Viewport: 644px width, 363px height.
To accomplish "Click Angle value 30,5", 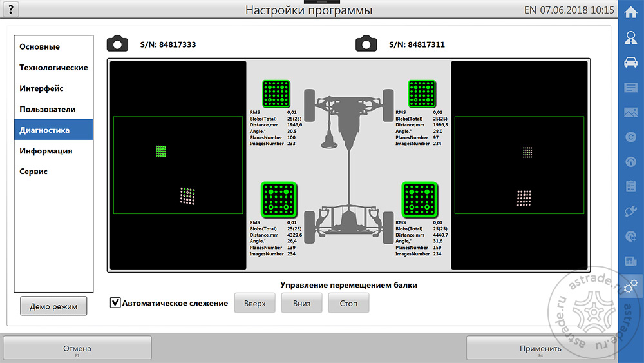I will 292,131.
